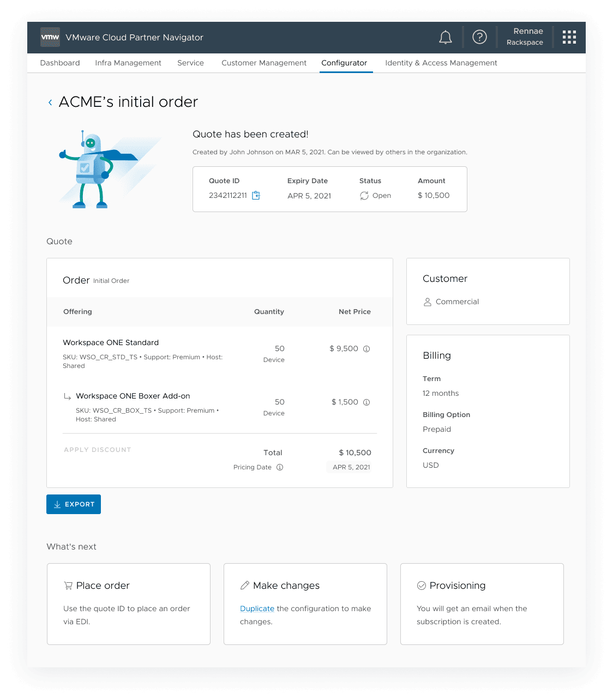
Task: Open the Infra Management tab
Action: [128, 63]
